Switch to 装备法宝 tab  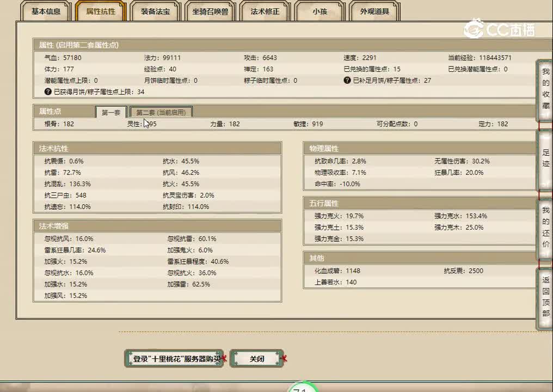(x=155, y=11)
